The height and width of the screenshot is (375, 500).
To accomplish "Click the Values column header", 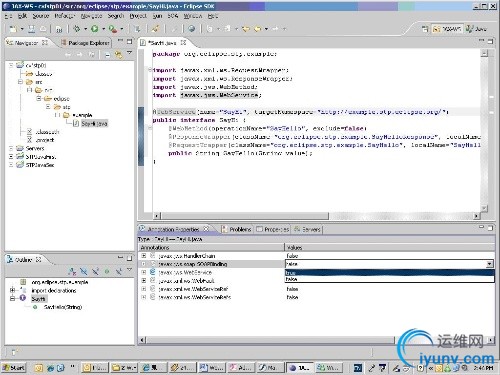I will tap(390, 248).
